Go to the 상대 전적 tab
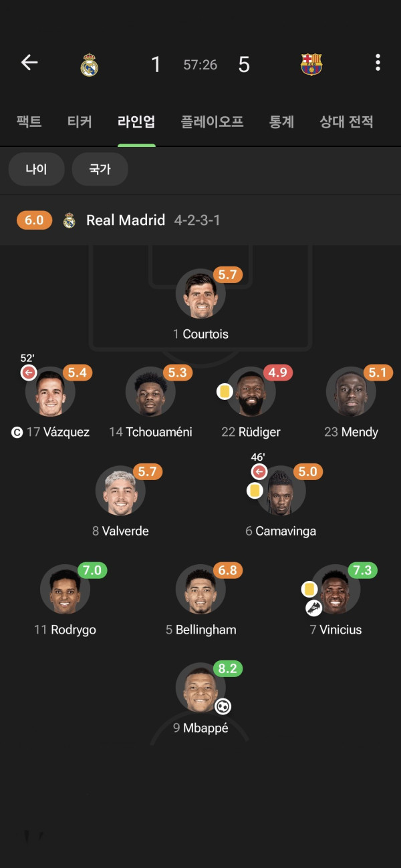 point(346,122)
